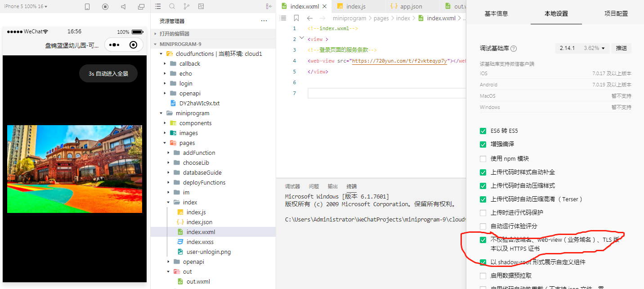Image resolution: width=644 pixels, height=289 pixels.
Task: Open the 2.14.1 base library version dropdown
Action: (x=582, y=48)
